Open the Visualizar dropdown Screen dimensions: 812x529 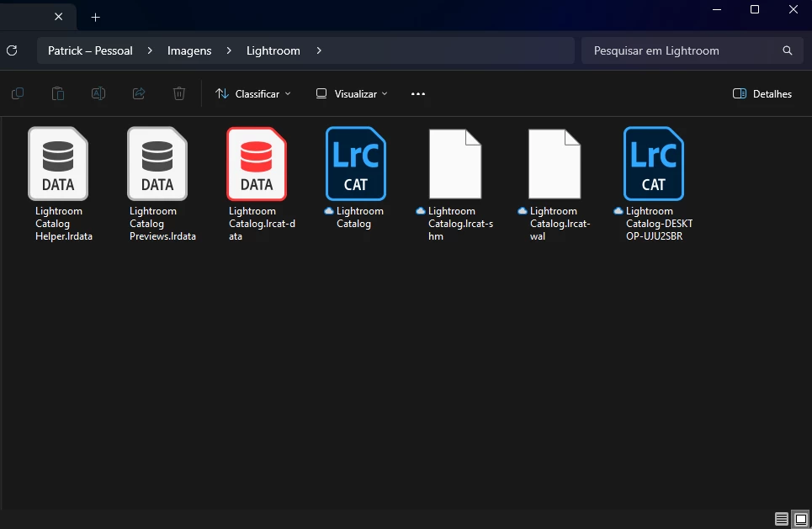(x=352, y=93)
